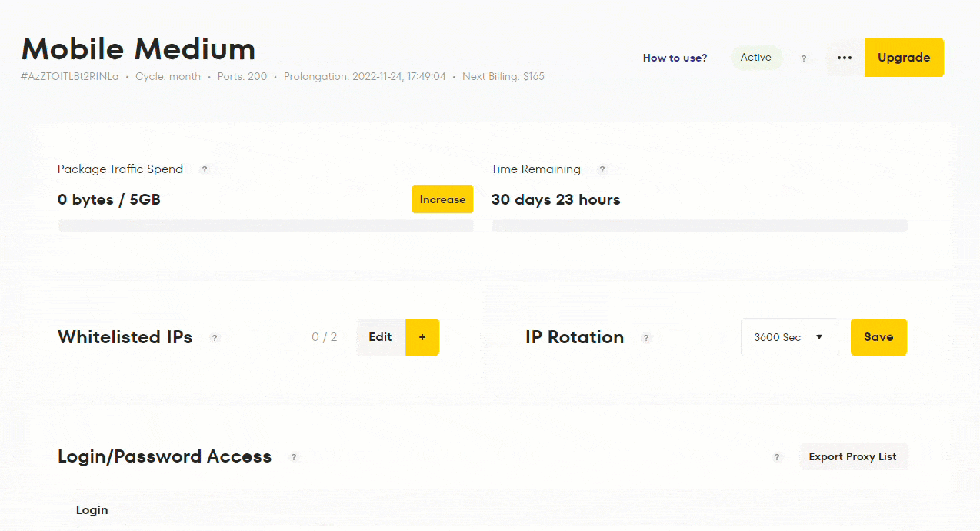
Task: Add a whitelisted IP with plus button
Action: coord(422,337)
